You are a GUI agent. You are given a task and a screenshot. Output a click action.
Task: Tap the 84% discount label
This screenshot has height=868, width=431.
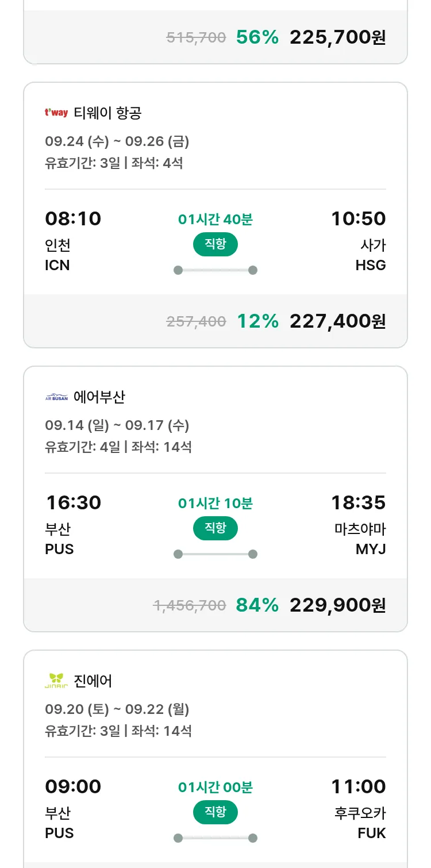(x=257, y=605)
